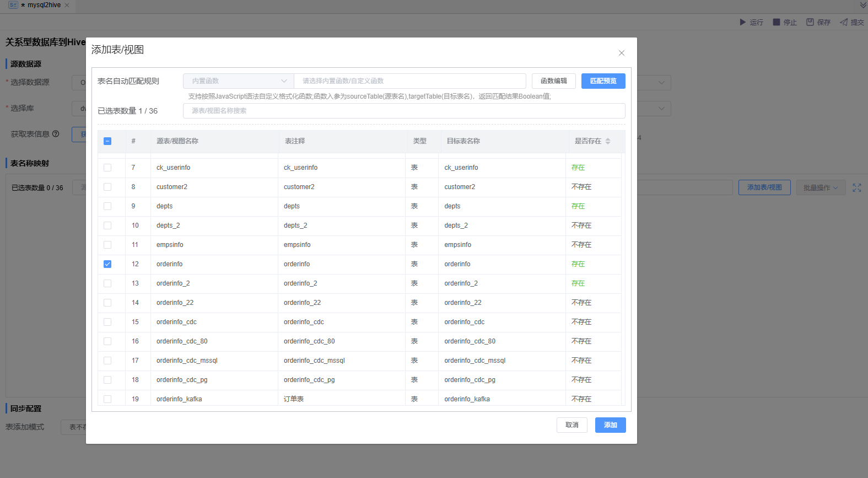Click the help question icon next to 获取表信息
Screen dimensions: 868x478
[56, 134]
